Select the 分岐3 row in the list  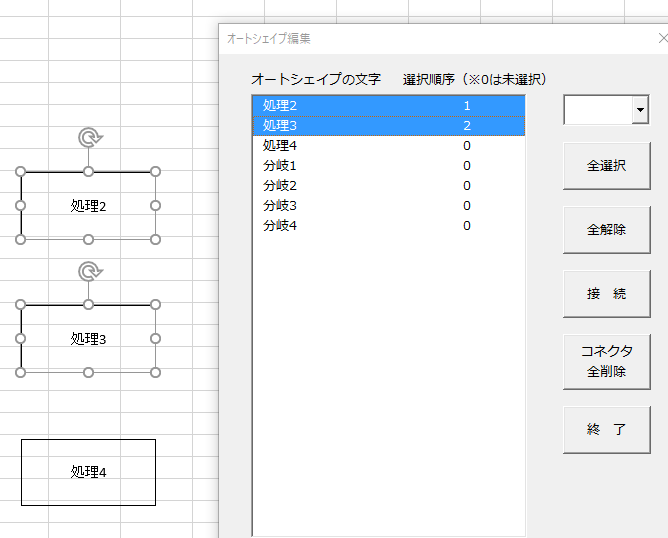[x=389, y=206]
